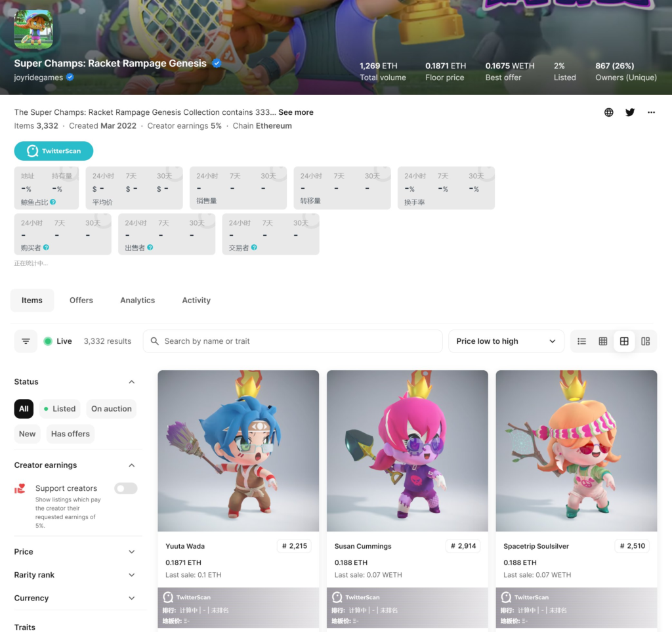672x632 pixels.
Task: Switch to list view icon
Action: (x=581, y=341)
